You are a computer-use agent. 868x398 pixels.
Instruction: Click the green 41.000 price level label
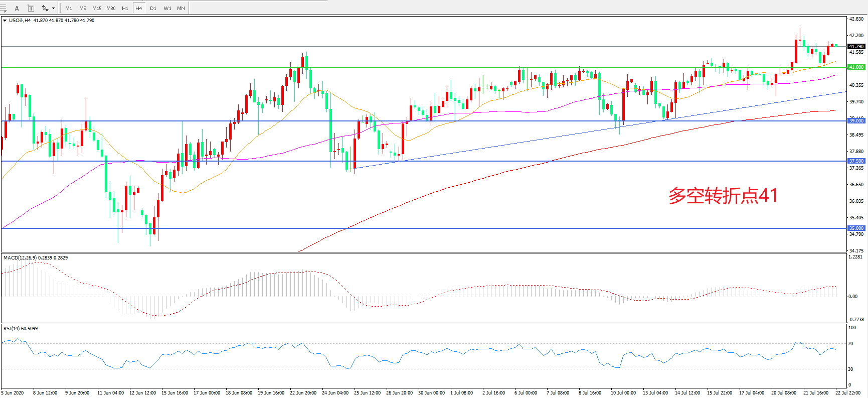[856, 67]
